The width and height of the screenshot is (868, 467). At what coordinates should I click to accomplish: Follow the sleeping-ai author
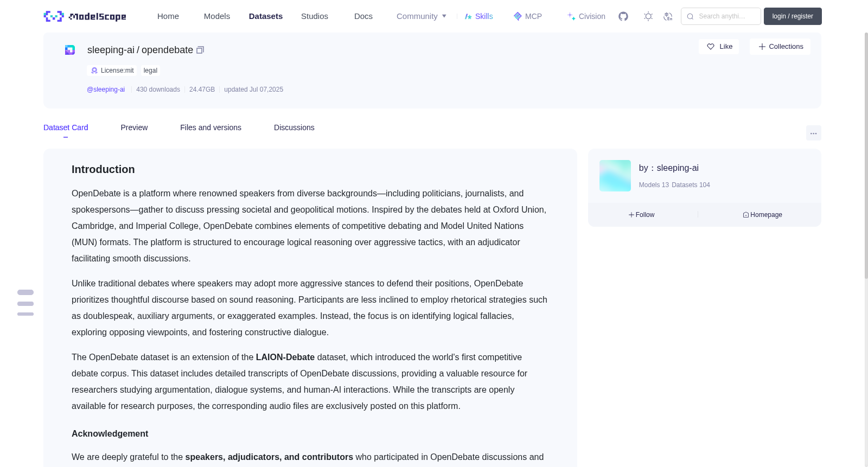642,215
